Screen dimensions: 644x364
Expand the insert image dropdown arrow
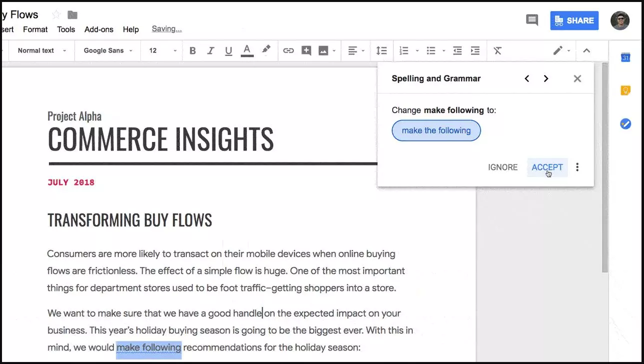[334, 50]
